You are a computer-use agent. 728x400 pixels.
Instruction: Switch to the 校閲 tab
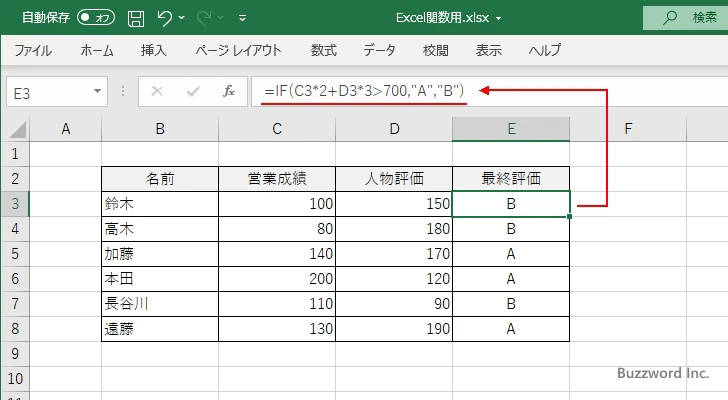436,50
